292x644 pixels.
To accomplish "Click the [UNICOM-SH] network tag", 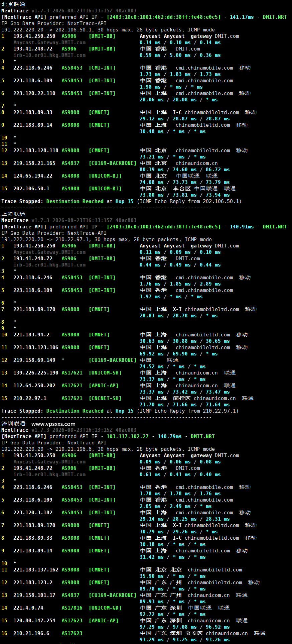I will [x=105, y=373].
